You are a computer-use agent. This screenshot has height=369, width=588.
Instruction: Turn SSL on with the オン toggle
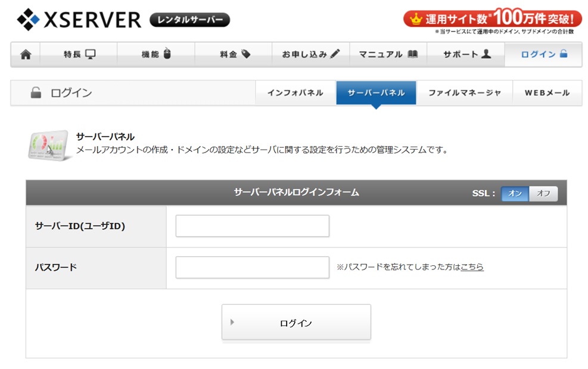515,193
